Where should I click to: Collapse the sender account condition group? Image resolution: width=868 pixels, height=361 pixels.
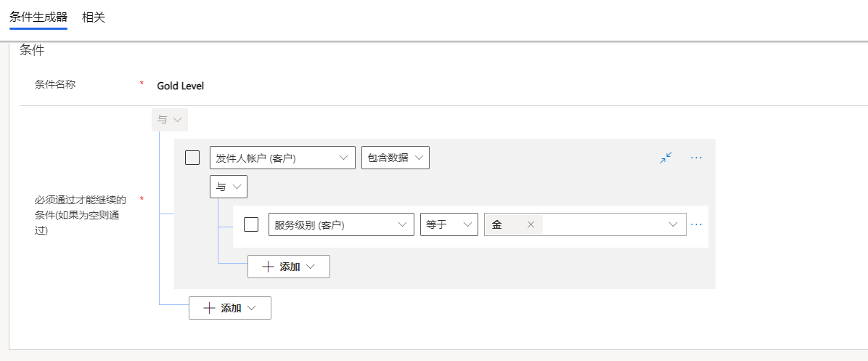coord(666,158)
